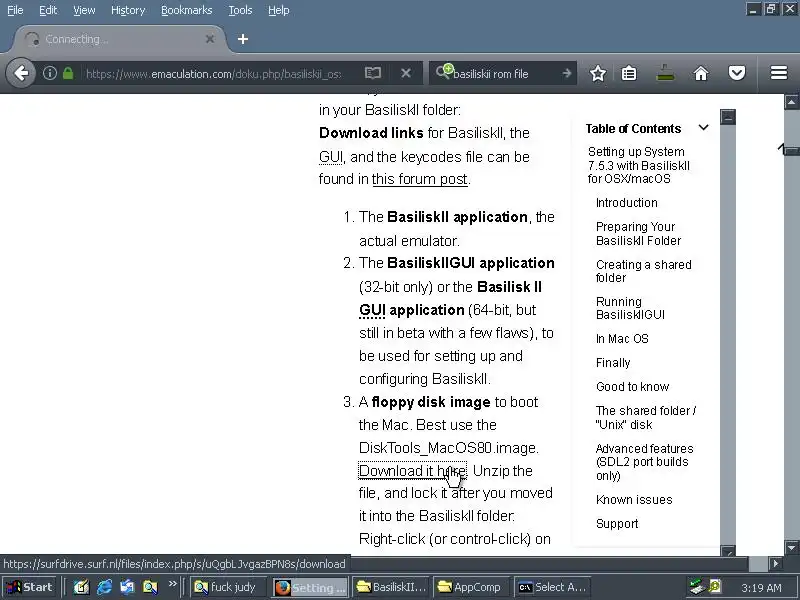Screen dimensions: 800x600
Task: Jump to 'Advanced features' section
Action: pos(644,462)
